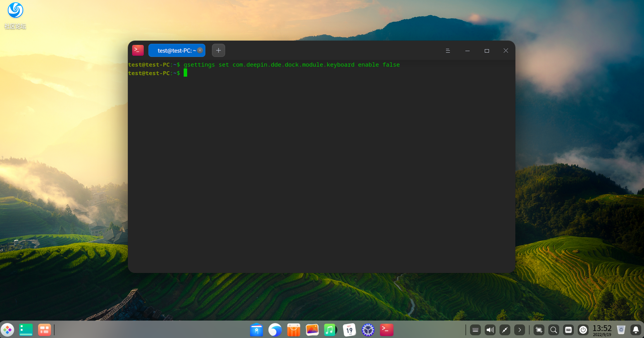Click the green Show Desktop dock icon
Viewport: 644px width, 338px height.
click(26, 330)
